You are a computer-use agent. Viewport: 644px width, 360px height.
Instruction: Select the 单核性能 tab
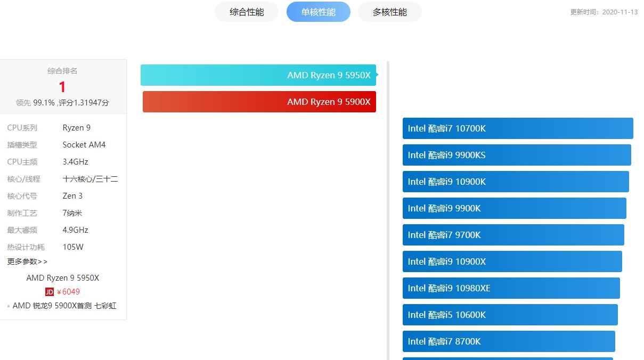(318, 12)
